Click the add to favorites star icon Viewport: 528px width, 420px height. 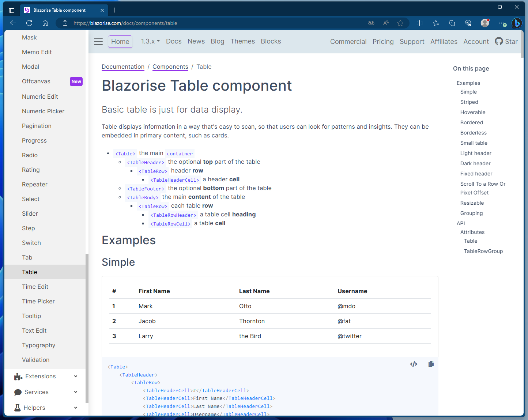tap(400, 23)
